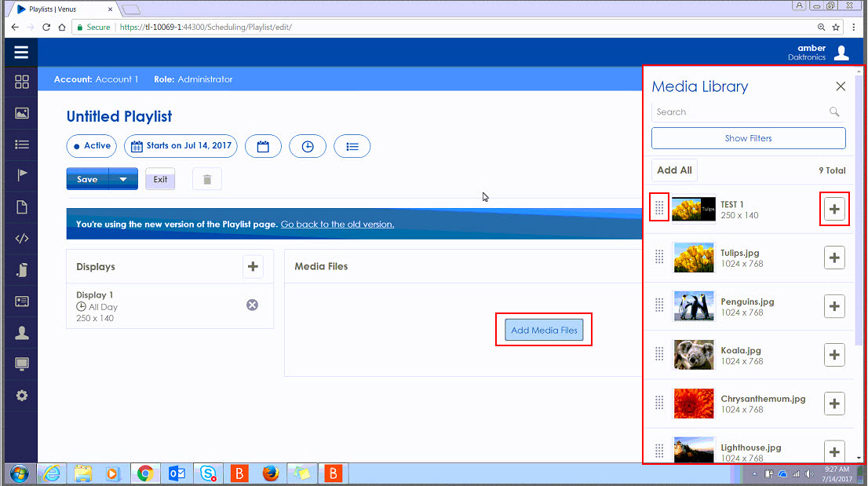Image resolution: width=868 pixels, height=486 pixels.
Task: Click Add Media Files button
Action: (543, 329)
